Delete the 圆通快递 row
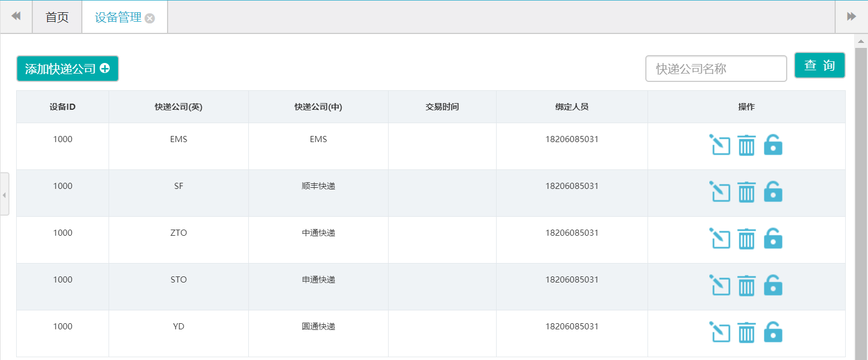Image resolution: width=868 pixels, height=360 pixels. (x=746, y=332)
